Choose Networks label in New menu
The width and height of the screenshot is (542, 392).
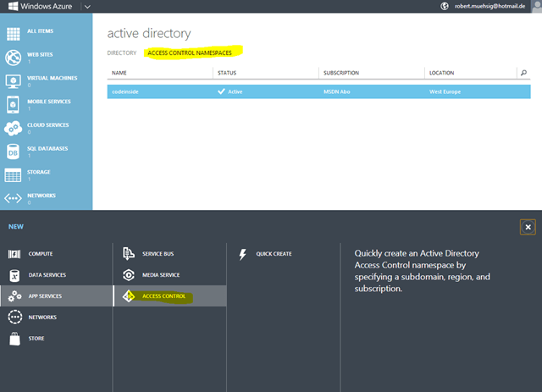click(x=42, y=317)
